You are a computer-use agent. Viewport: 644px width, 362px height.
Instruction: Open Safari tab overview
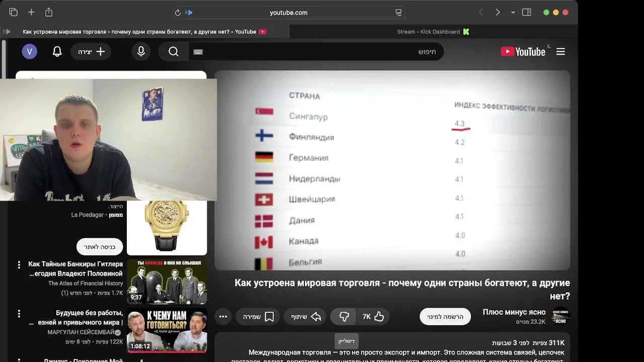tap(13, 12)
